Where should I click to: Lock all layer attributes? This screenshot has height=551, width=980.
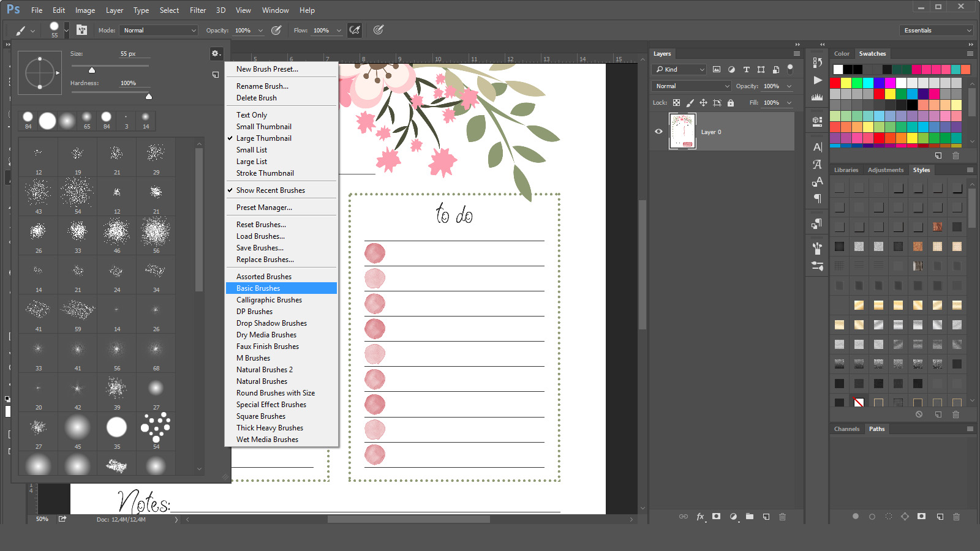[x=730, y=103]
